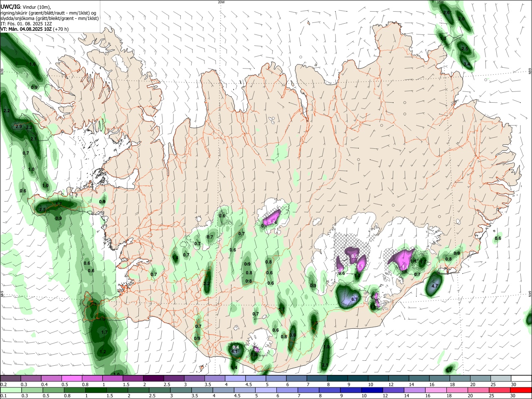Image resolution: width=532 pixels, height=399 pixels.
Task: Click the bright pink-magenta swatch in the snow legend
Action: click(x=71, y=378)
